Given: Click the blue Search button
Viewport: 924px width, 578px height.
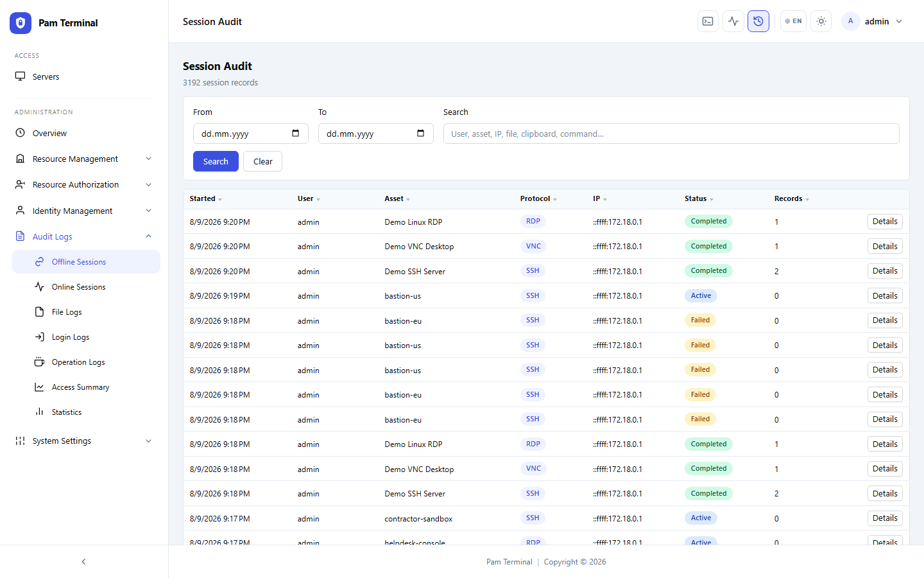Looking at the screenshot, I should coord(216,161).
